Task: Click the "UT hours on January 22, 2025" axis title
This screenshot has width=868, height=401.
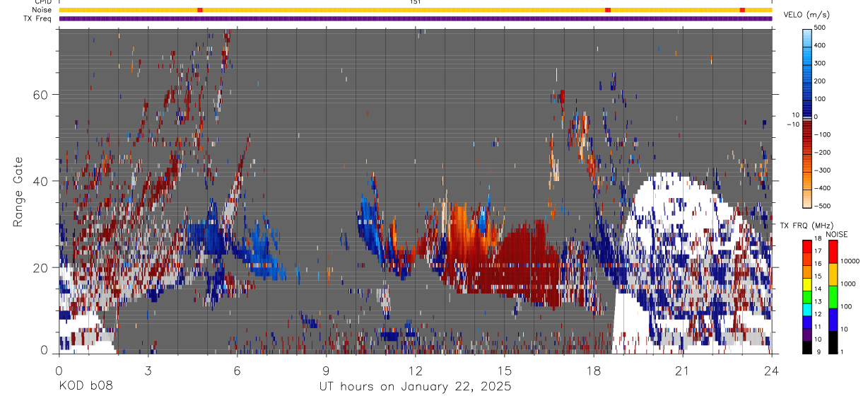Action: pos(416,387)
